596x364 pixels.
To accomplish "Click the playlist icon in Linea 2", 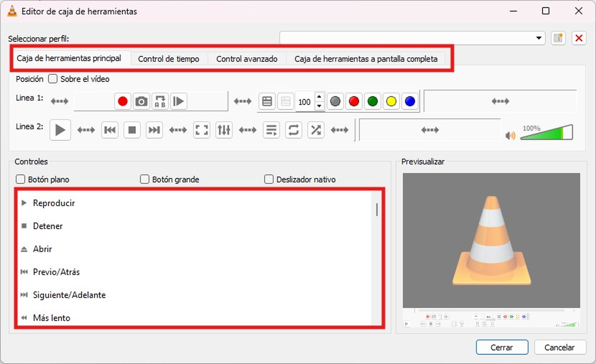I will [271, 130].
